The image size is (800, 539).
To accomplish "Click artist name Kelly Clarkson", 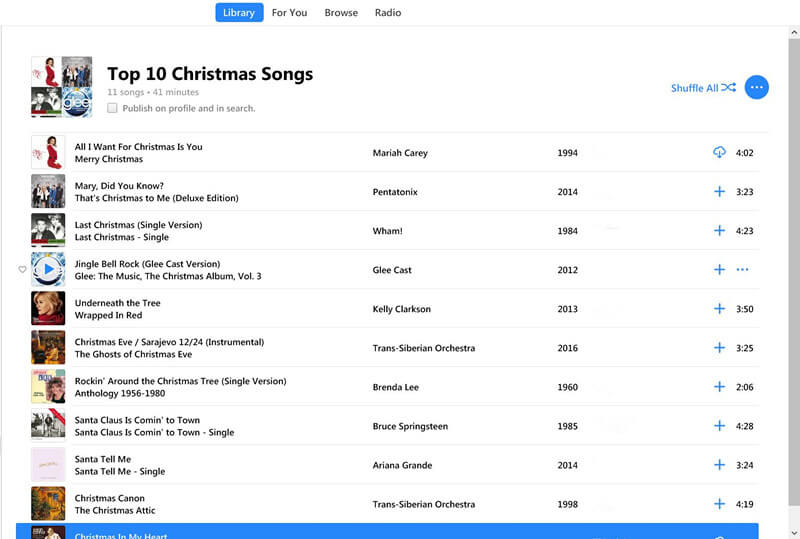I will click(402, 309).
